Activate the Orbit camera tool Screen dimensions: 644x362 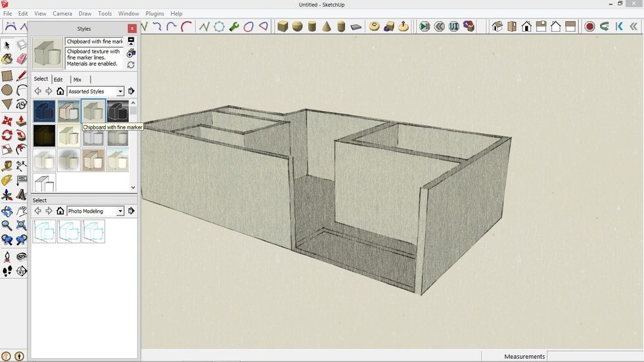[7, 212]
